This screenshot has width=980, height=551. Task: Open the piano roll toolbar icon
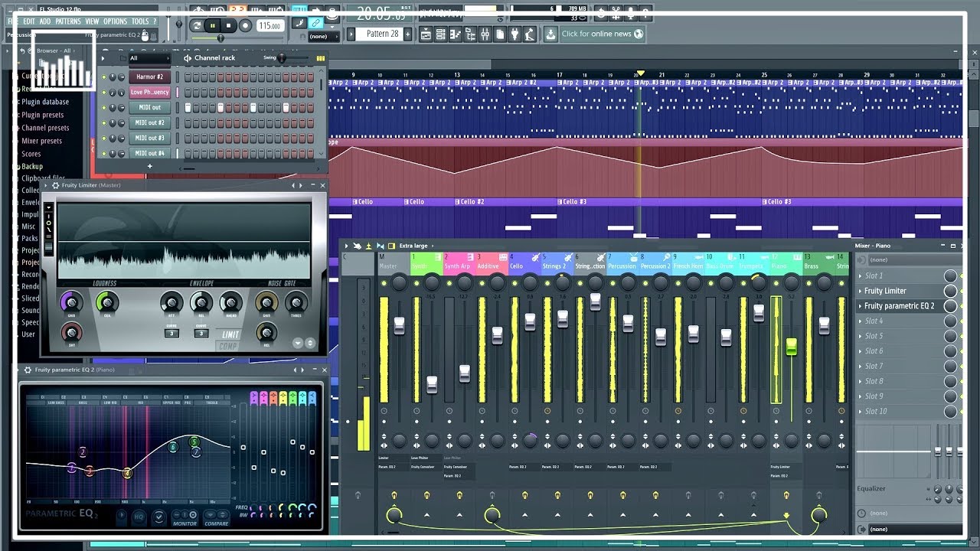pyautogui.click(x=455, y=34)
